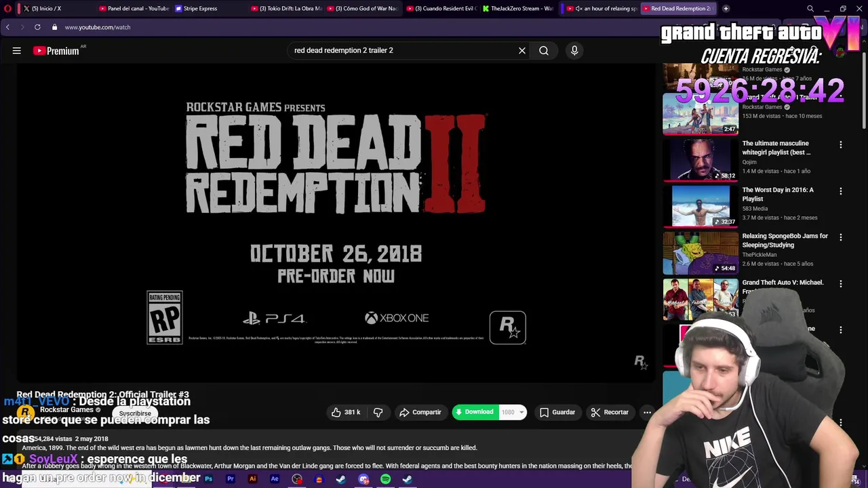Open the Compartir share dialog
The height and width of the screenshot is (488, 868).
pyautogui.click(x=420, y=412)
